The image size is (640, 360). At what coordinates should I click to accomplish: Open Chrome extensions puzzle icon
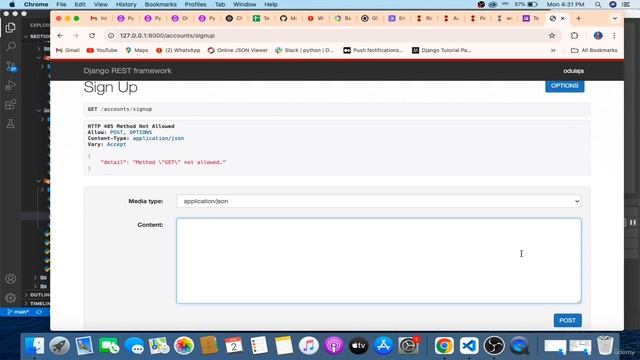pyautogui.click(x=574, y=36)
